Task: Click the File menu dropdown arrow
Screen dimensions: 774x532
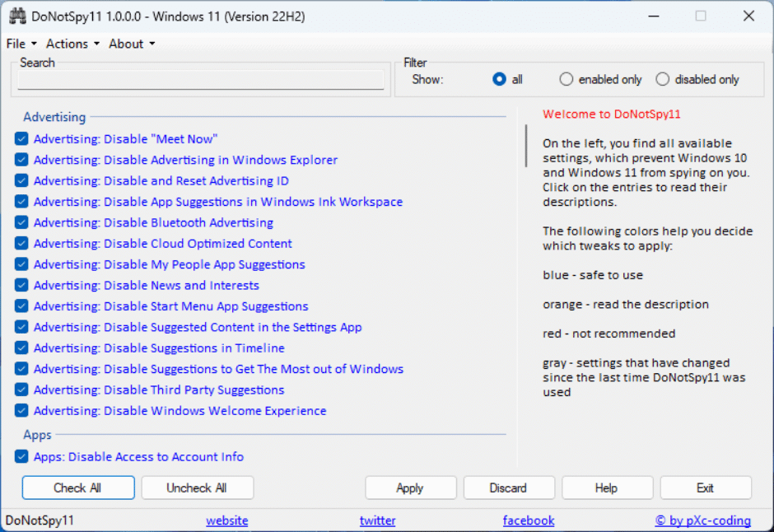Action: click(34, 44)
